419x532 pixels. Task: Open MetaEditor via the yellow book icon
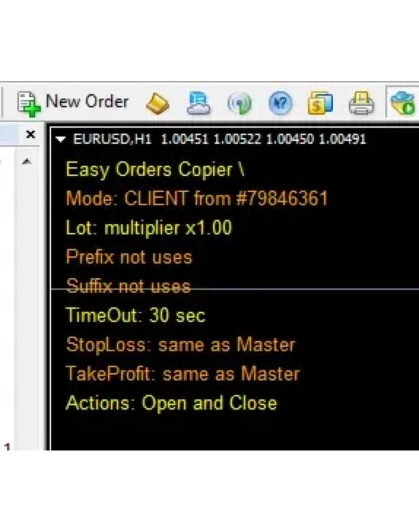(x=157, y=103)
